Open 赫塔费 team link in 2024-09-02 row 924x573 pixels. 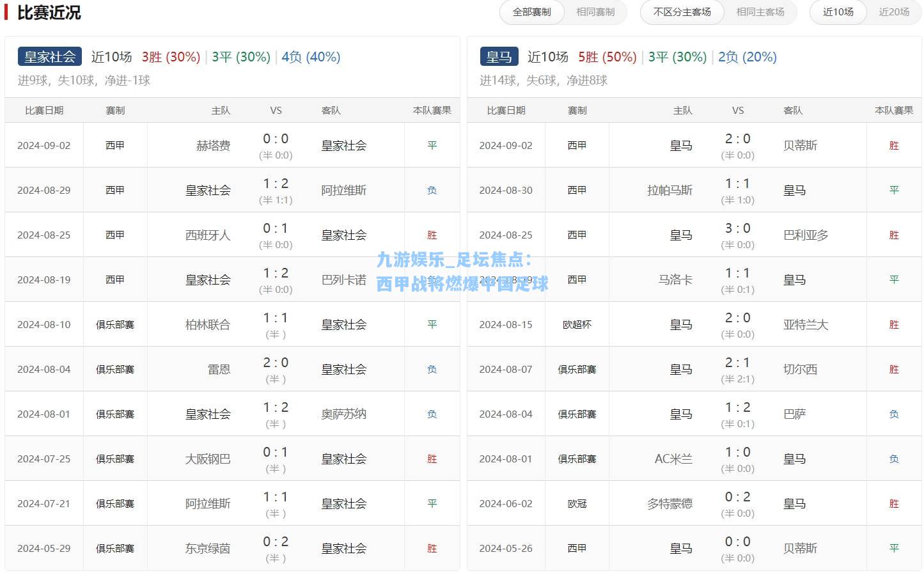coord(213,146)
